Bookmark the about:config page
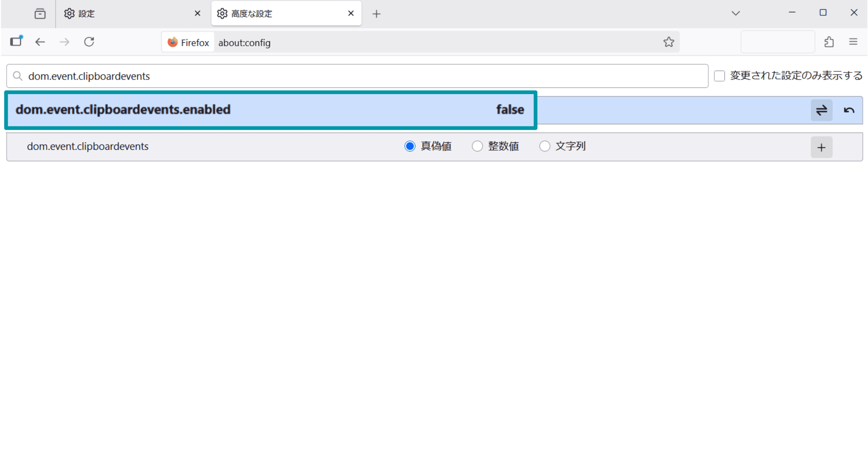 [668, 42]
